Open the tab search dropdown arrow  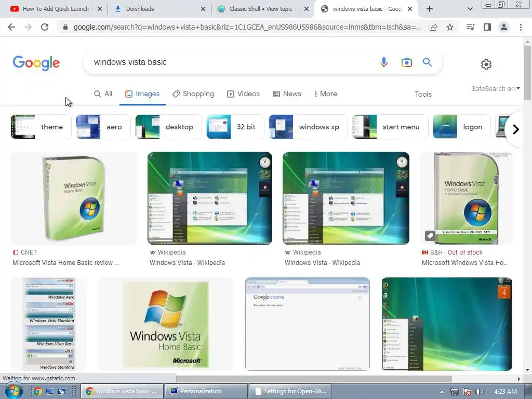tap(470, 9)
